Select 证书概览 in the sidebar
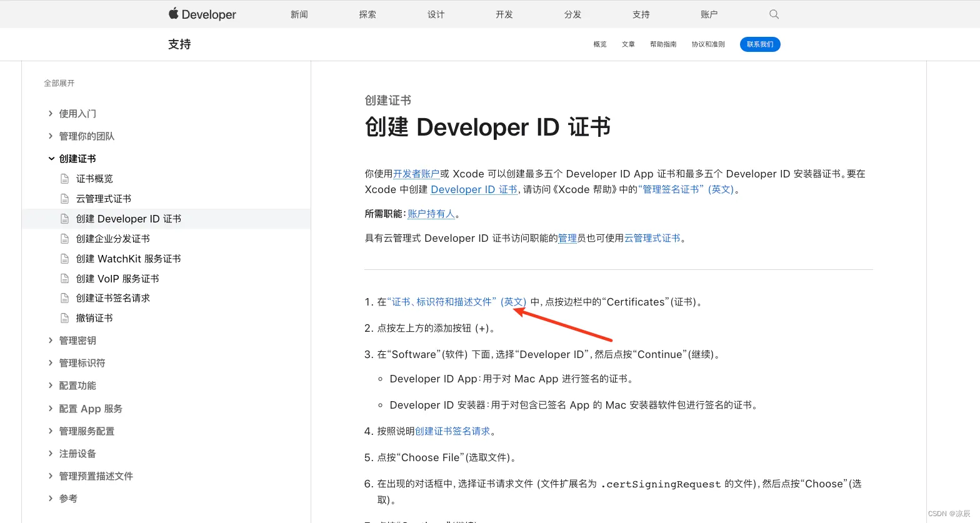This screenshot has height=523, width=980. [x=94, y=179]
